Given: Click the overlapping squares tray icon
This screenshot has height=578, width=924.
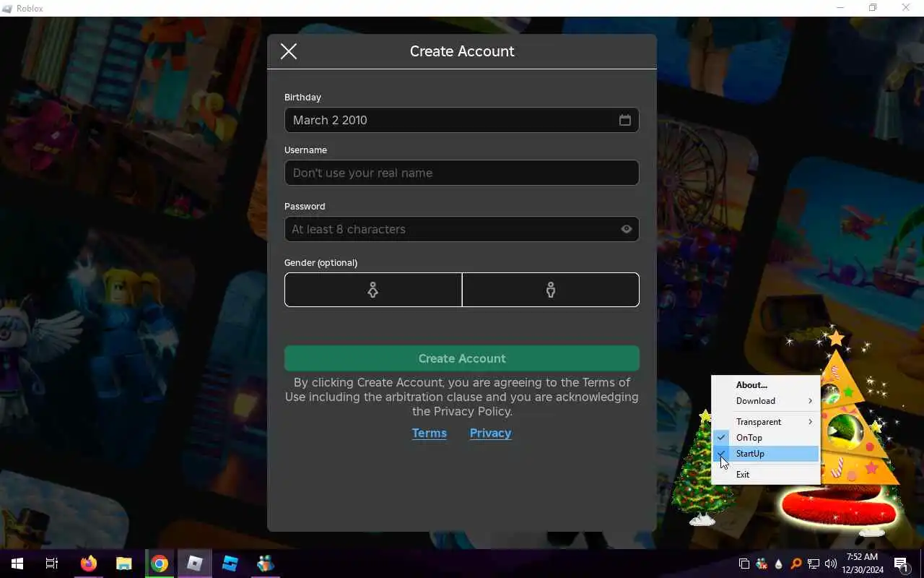Looking at the screenshot, I should coord(744,564).
